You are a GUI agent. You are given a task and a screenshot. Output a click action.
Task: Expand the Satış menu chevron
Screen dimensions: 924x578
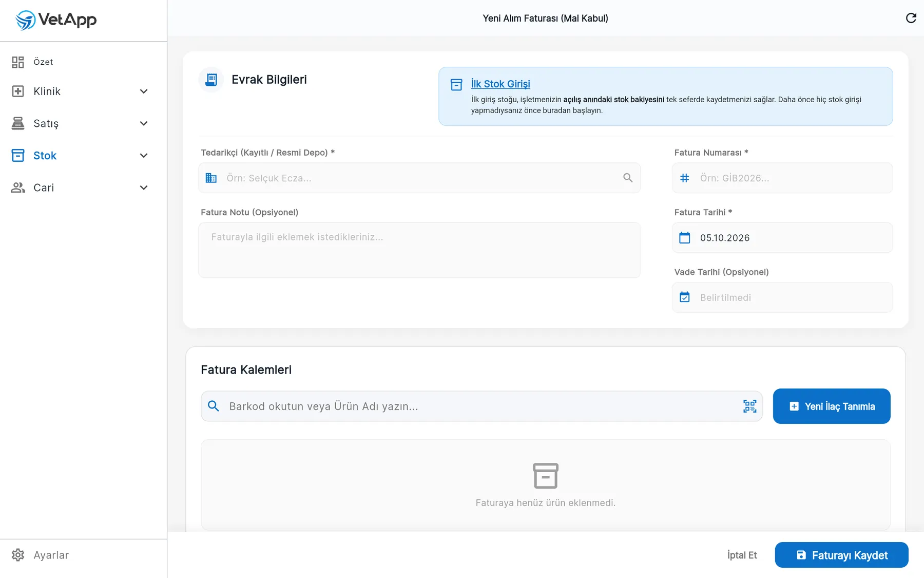(x=144, y=123)
